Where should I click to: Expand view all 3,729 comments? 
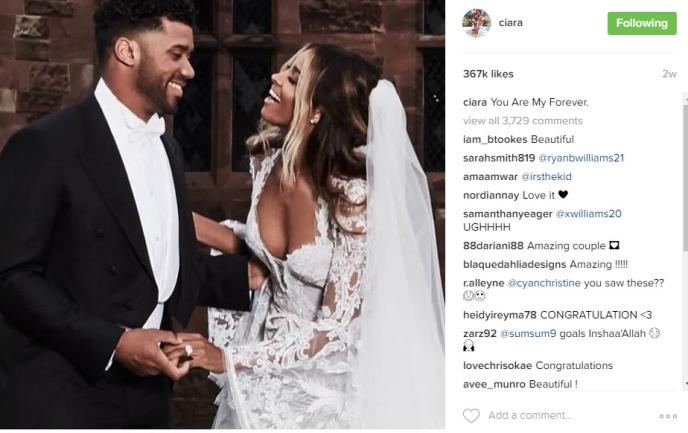[523, 121]
